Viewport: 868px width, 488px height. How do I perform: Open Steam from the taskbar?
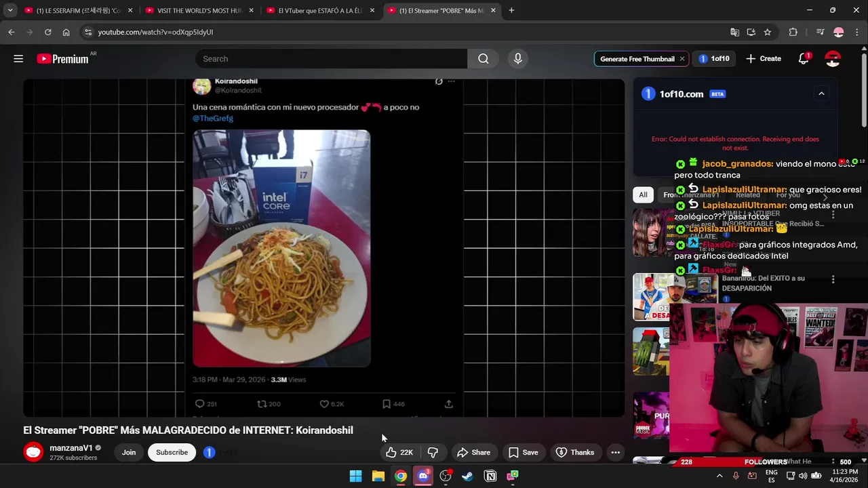point(468,476)
